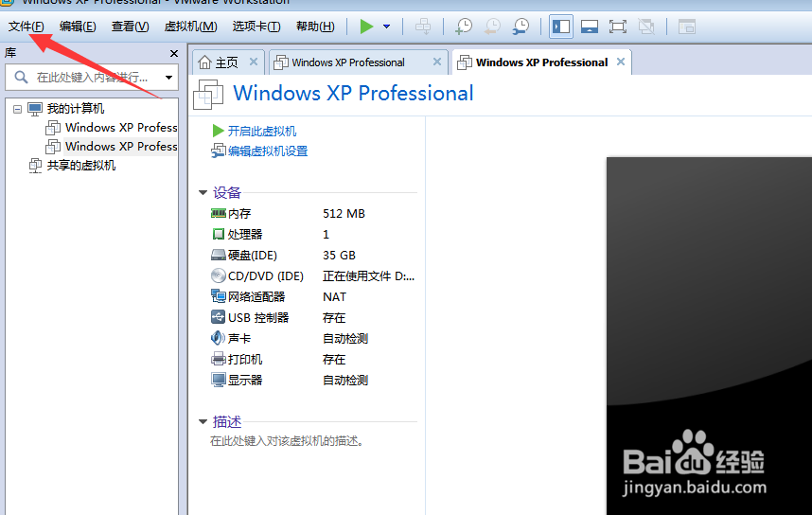
Task: Collapse the 我的计算机 tree node
Action: click(x=18, y=109)
